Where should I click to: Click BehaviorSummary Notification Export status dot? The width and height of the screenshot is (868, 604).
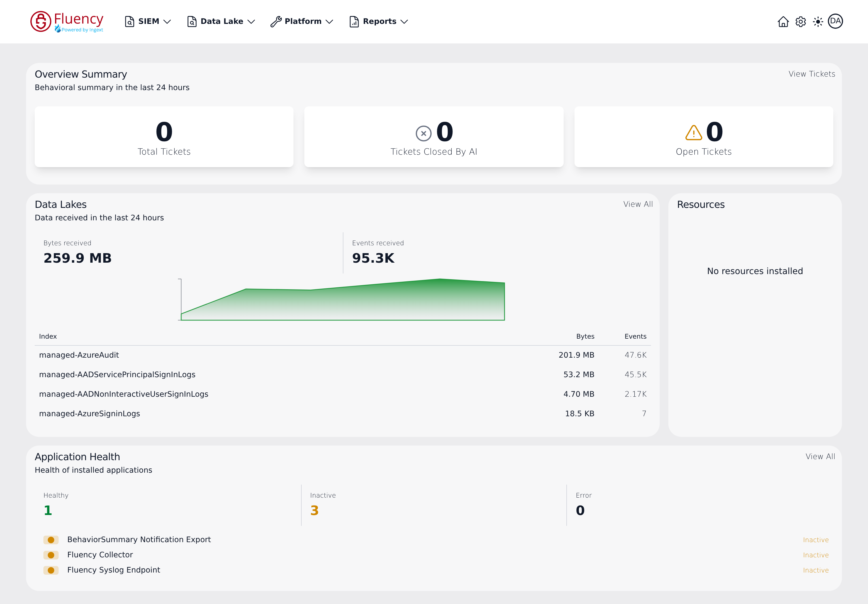(51, 540)
